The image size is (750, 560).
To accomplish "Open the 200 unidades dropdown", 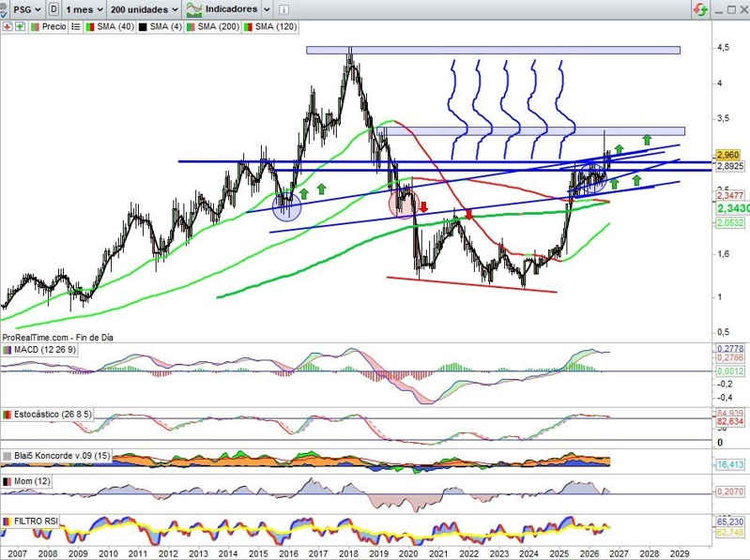I will (x=145, y=9).
